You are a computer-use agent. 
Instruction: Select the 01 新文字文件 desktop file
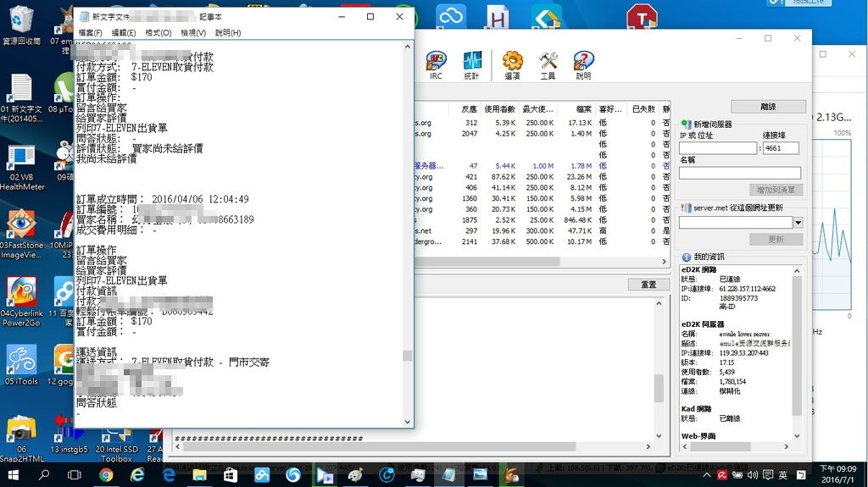click(x=21, y=98)
